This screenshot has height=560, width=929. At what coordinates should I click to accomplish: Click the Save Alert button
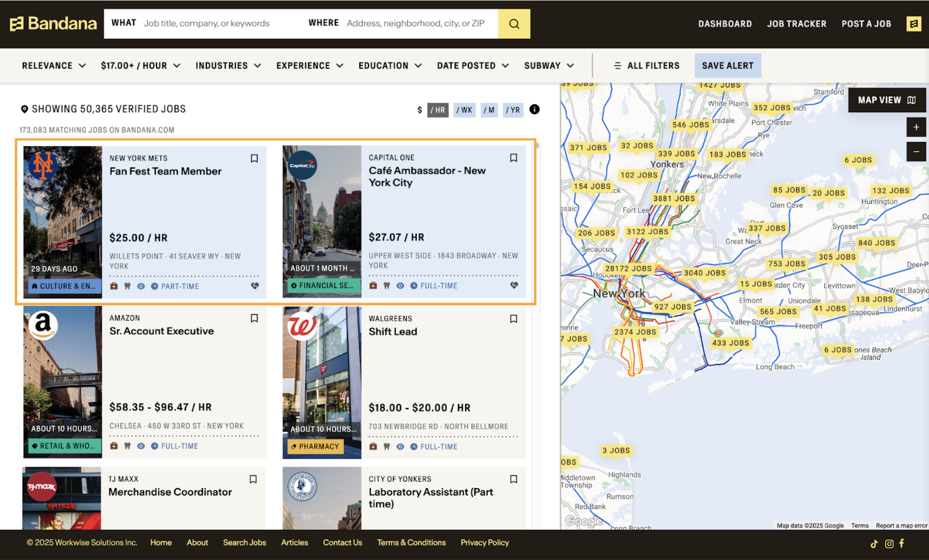(x=728, y=66)
